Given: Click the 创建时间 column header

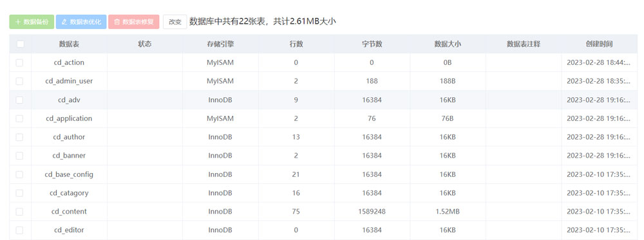Looking at the screenshot, I should point(599,44).
